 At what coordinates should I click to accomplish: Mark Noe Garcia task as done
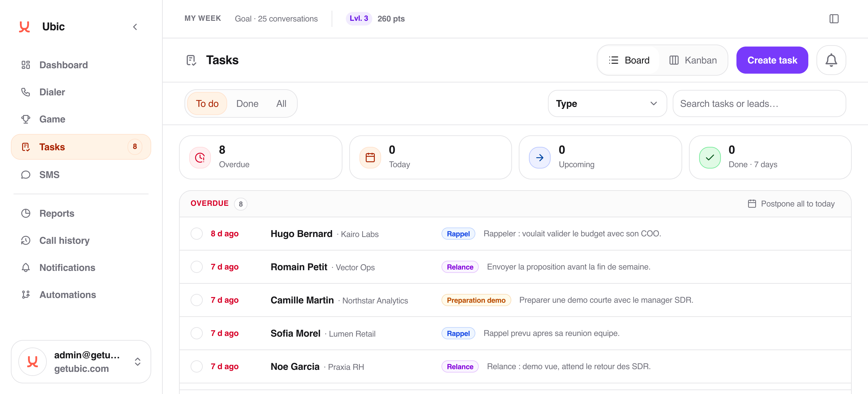(196, 366)
